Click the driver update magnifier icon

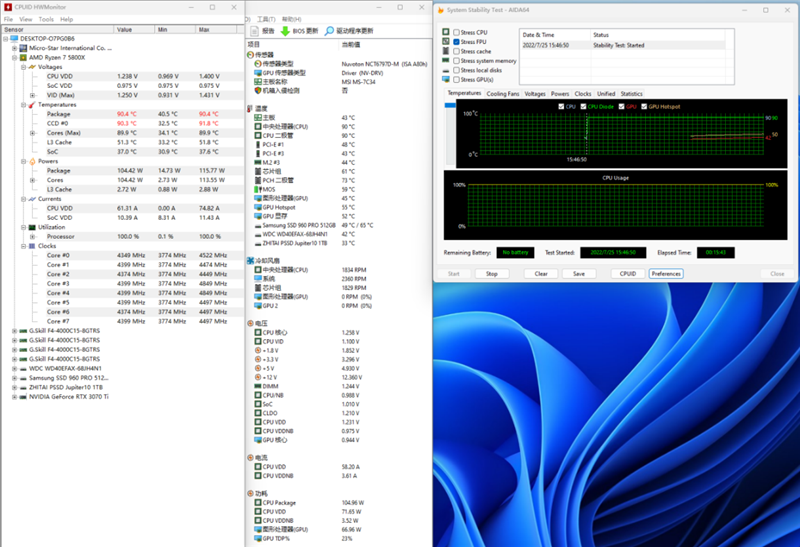(330, 31)
